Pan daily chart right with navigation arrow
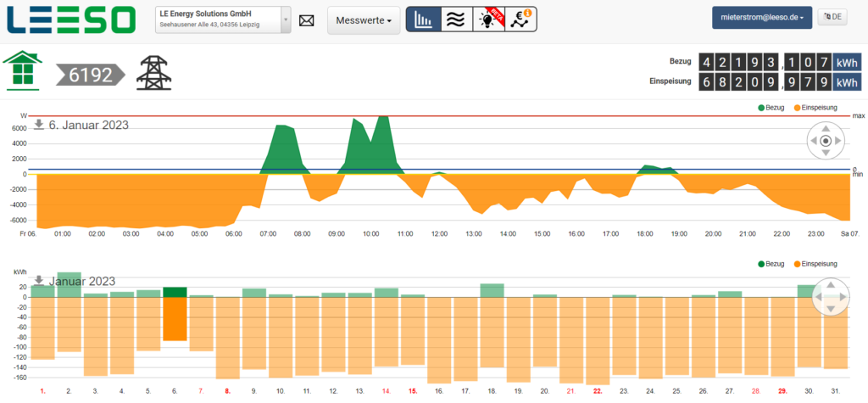 point(840,141)
